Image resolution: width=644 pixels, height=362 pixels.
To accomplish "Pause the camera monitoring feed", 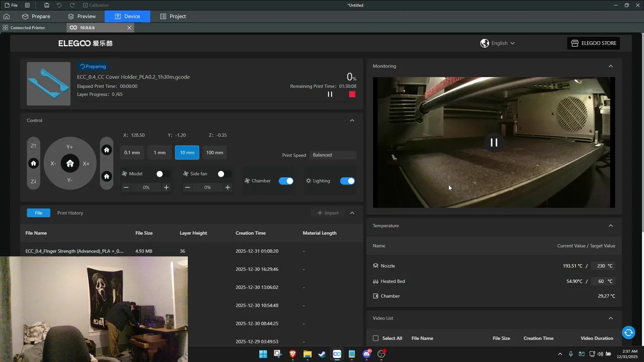I will (494, 142).
